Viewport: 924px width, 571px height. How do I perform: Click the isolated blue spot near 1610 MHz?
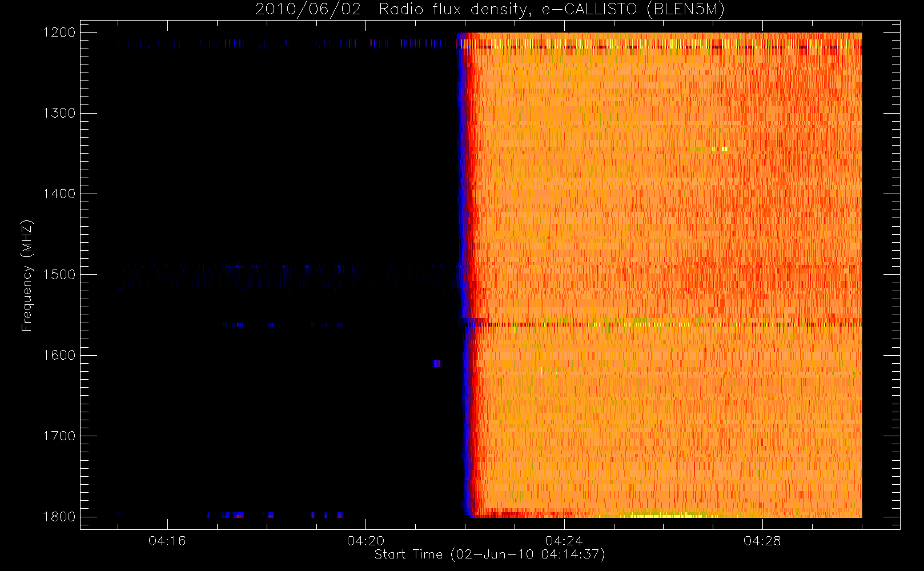click(x=437, y=364)
